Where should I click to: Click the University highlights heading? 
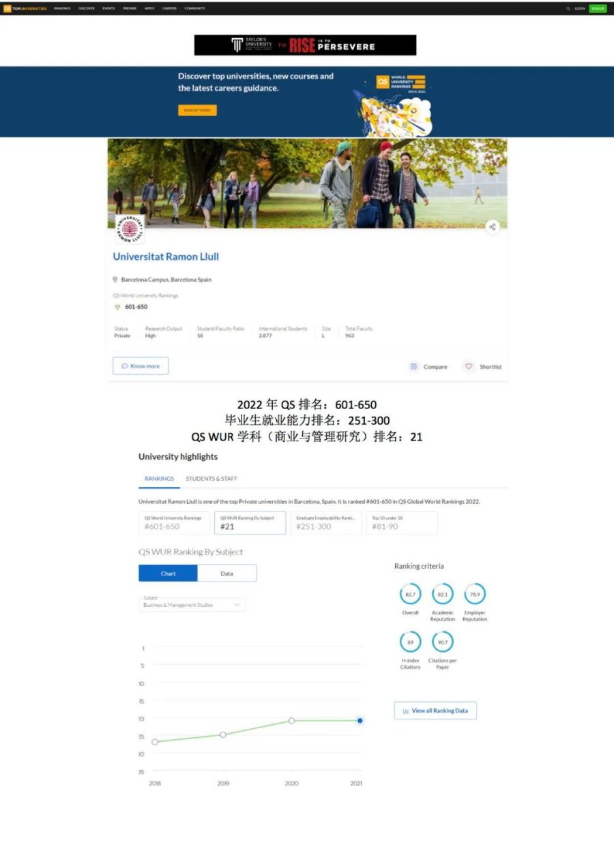pos(178,457)
